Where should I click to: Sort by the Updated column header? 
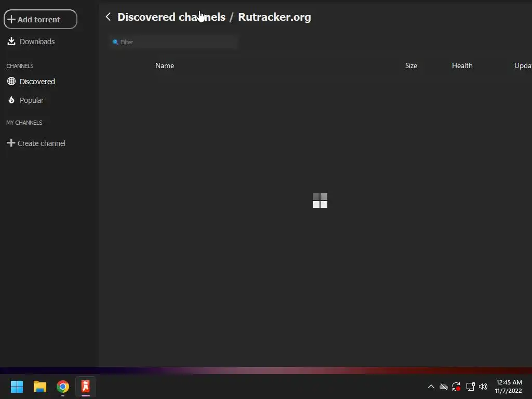pos(523,65)
